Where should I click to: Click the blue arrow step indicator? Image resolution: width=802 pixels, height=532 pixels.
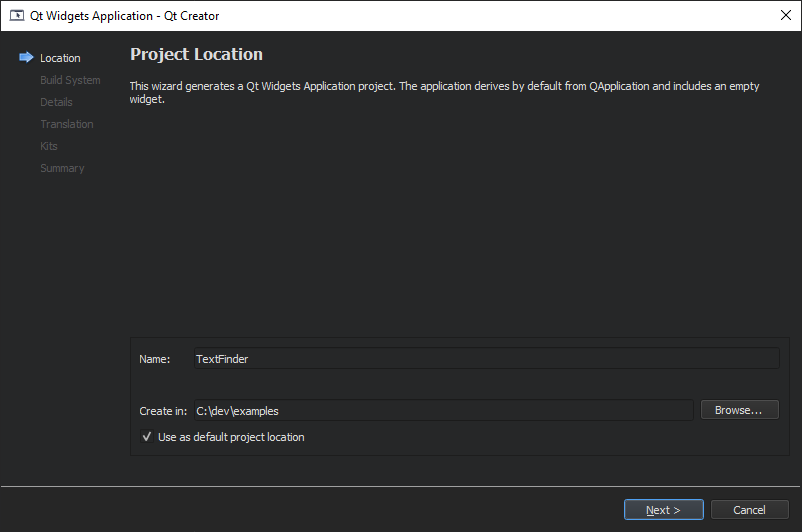click(26, 57)
